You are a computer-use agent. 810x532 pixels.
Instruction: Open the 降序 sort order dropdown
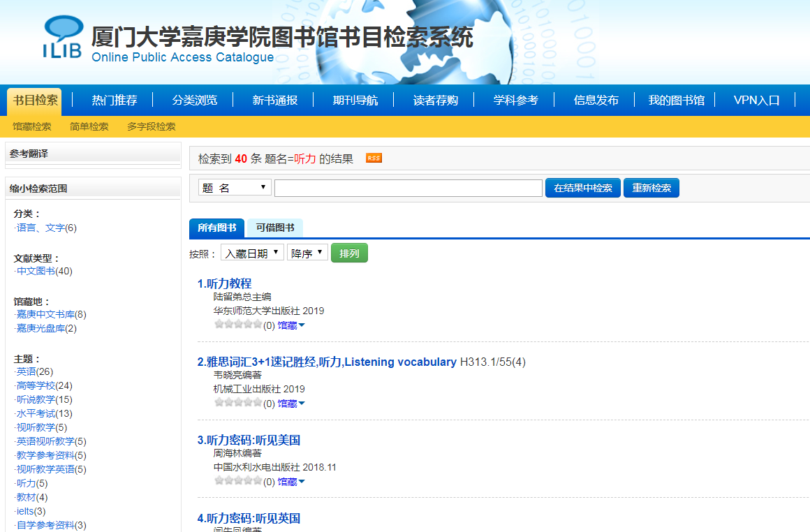coord(307,253)
